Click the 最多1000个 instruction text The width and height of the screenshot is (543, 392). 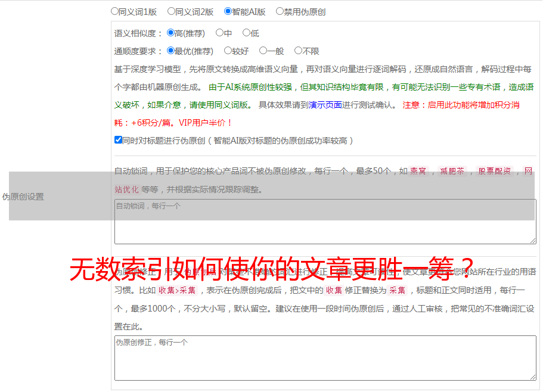pyautogui.click(x=153, y=309)
